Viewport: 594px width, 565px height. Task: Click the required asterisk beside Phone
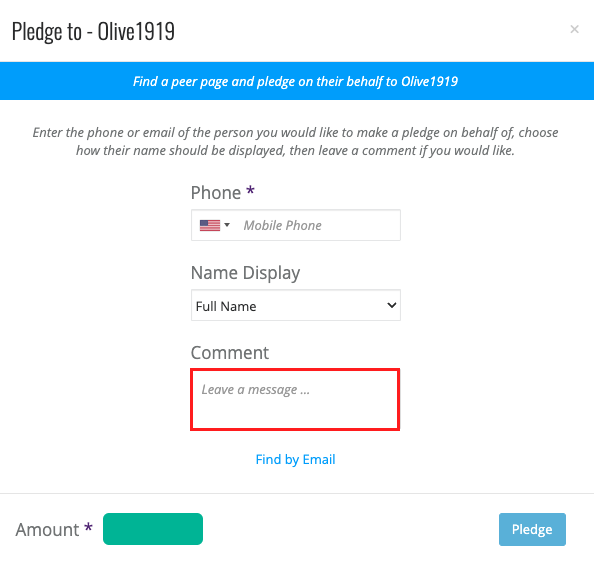tap(250, 190)
